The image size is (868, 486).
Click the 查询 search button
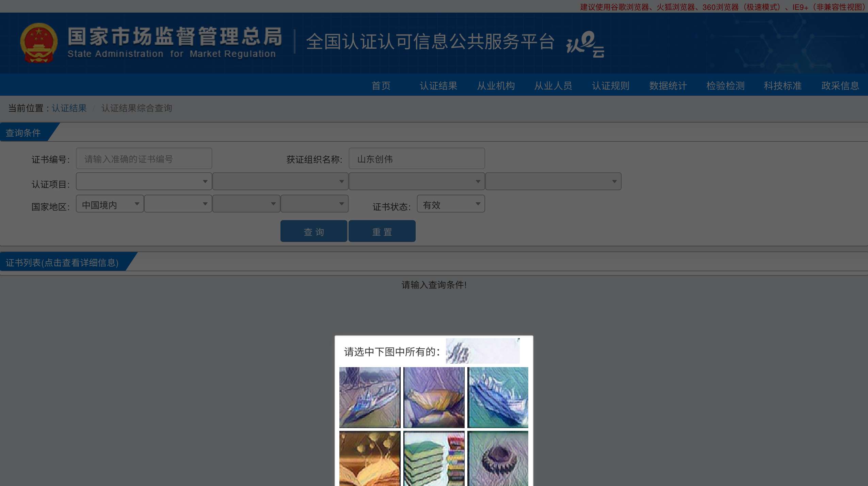click(x=314, y=231)
